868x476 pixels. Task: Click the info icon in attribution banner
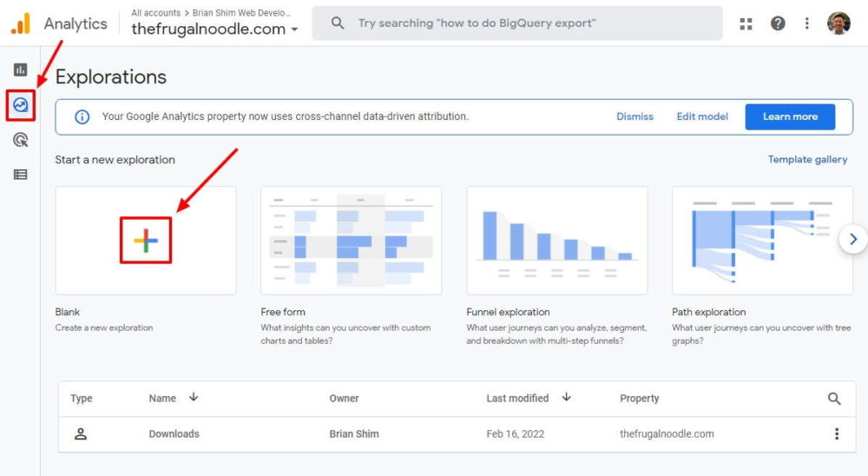point(82,117)
